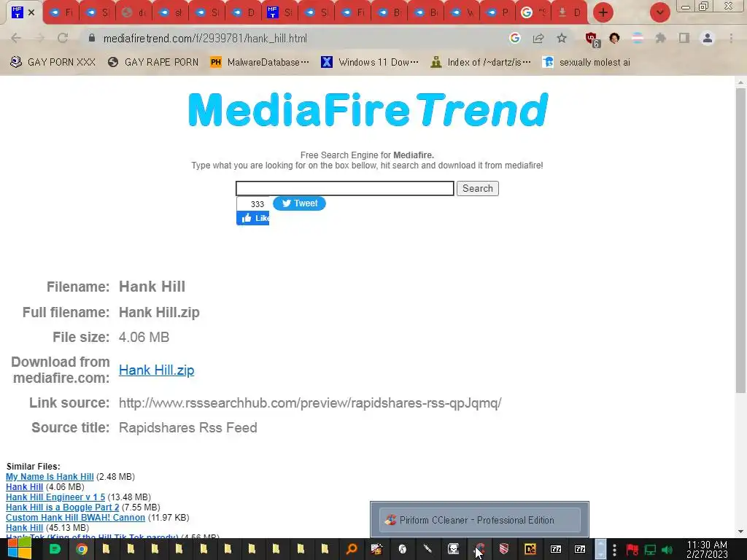Toggle the browser side panel icon
747x560 pixels.
[x=684, y=38]
